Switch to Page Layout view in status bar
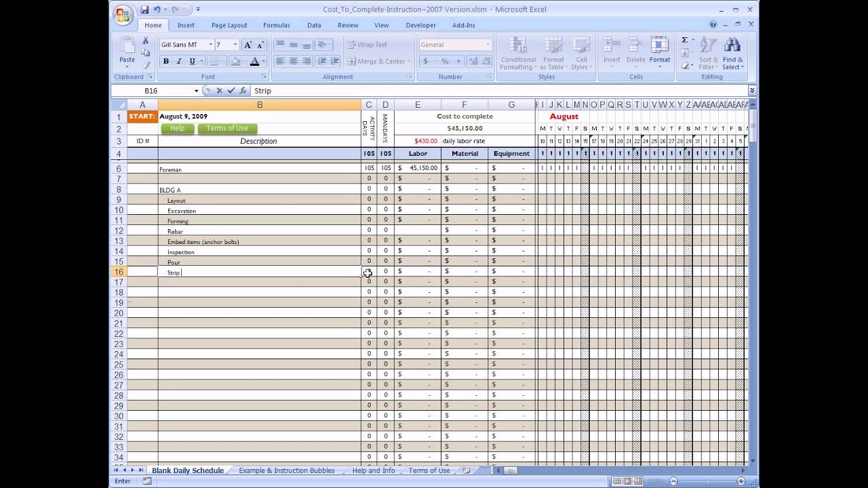This screenshot has width=868, height=488. (628, 481)
